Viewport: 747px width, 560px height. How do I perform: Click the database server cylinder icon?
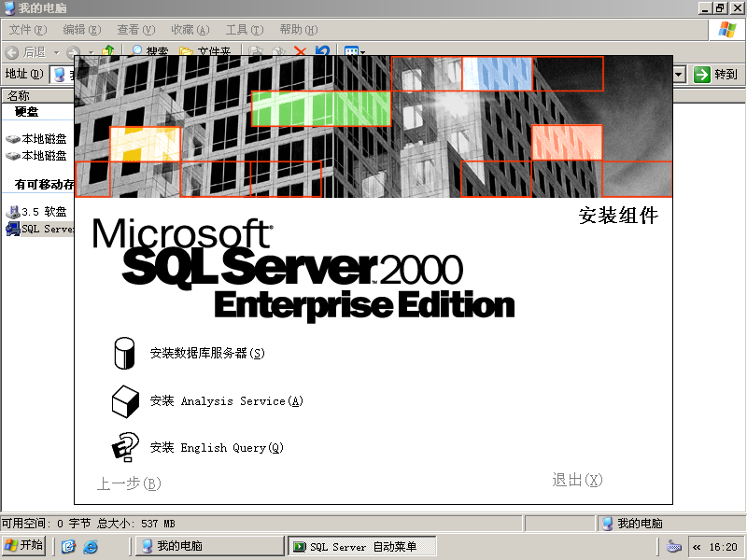(124, 354)
